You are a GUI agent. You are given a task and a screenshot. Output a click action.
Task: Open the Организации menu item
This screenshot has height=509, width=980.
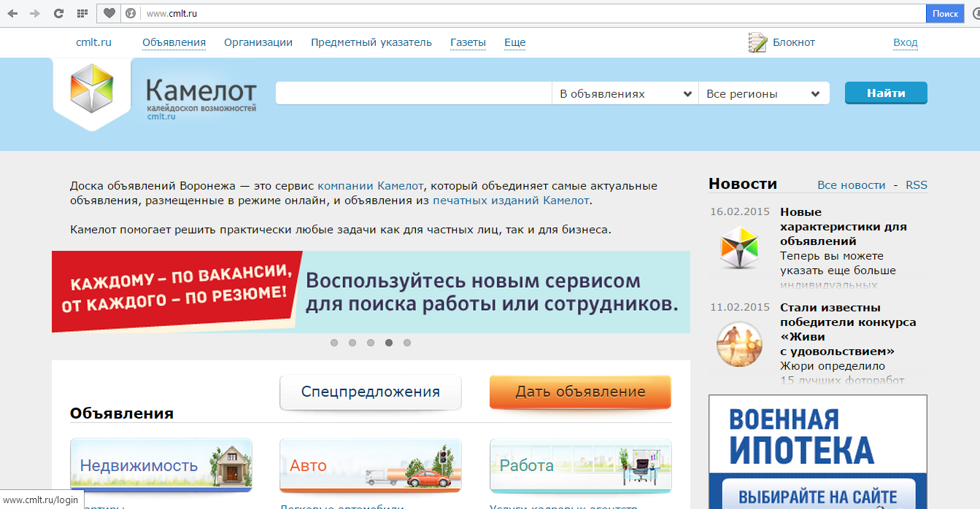(258, 42)
